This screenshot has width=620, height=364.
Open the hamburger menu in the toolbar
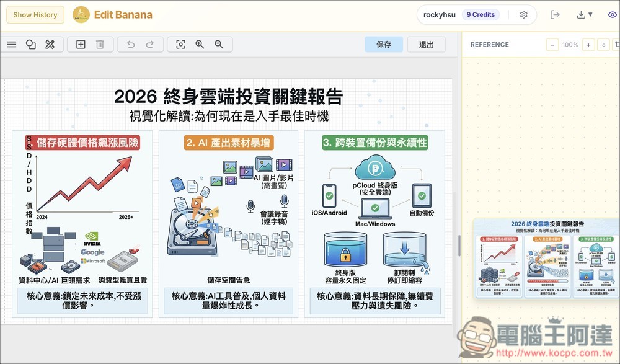12,44
